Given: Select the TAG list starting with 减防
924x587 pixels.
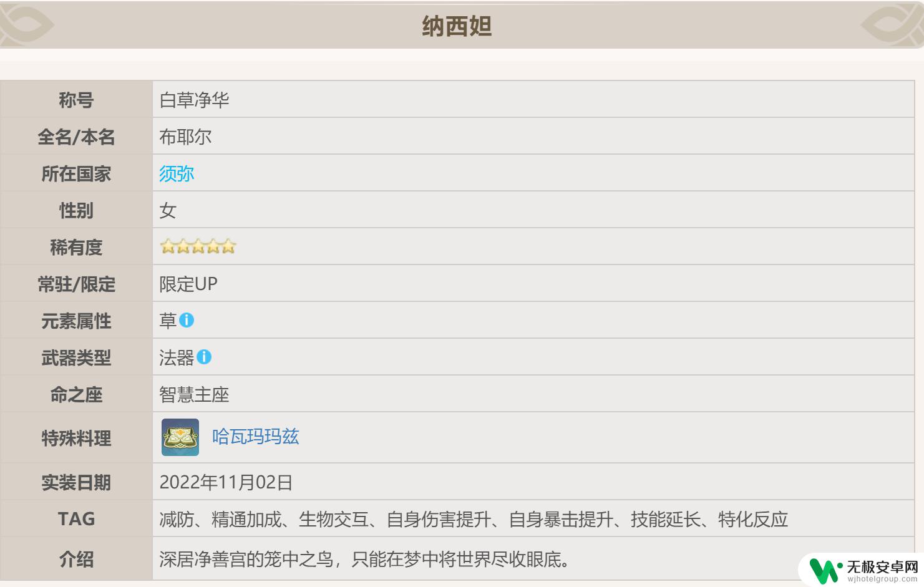Looking at the screenshot, I should pos(474,519).
